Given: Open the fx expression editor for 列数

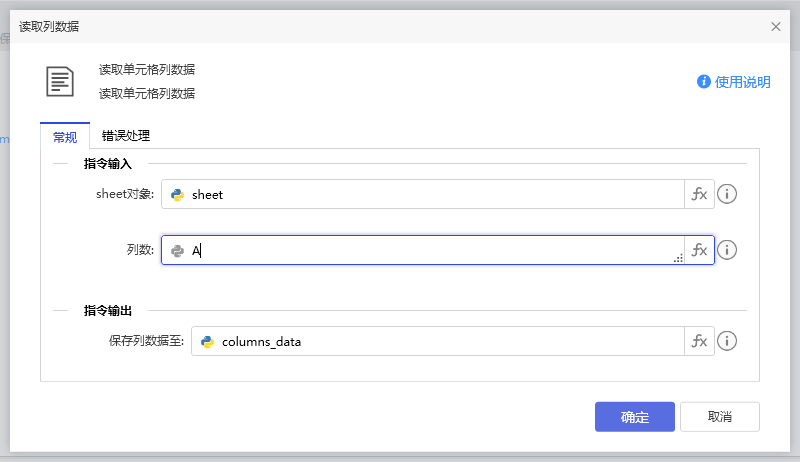Looking at the screenshot, I should pos(699,250).
